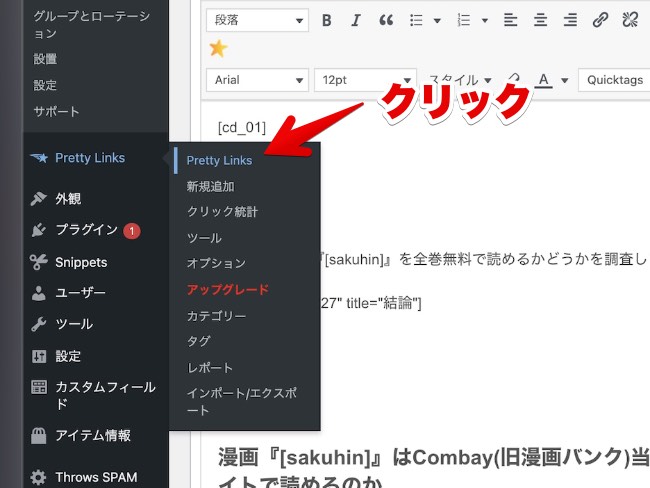
Task: Align text left
Action: click(510, 20)
